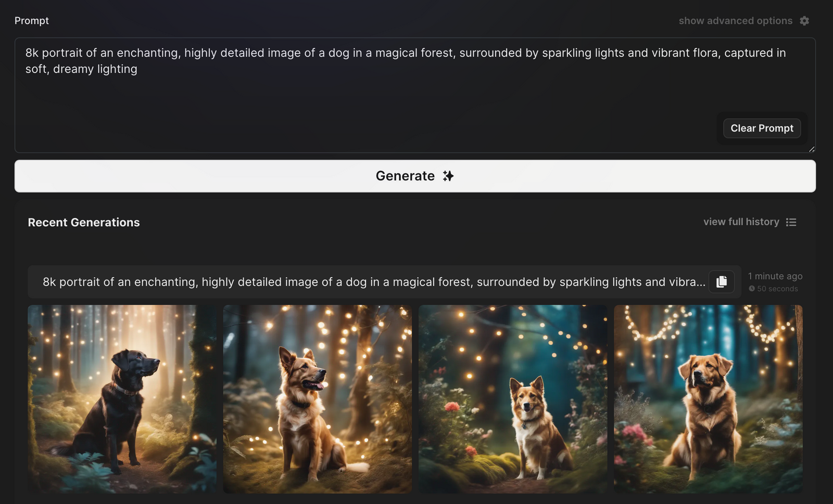Open the second dog image with string lights

click(317, 399)
